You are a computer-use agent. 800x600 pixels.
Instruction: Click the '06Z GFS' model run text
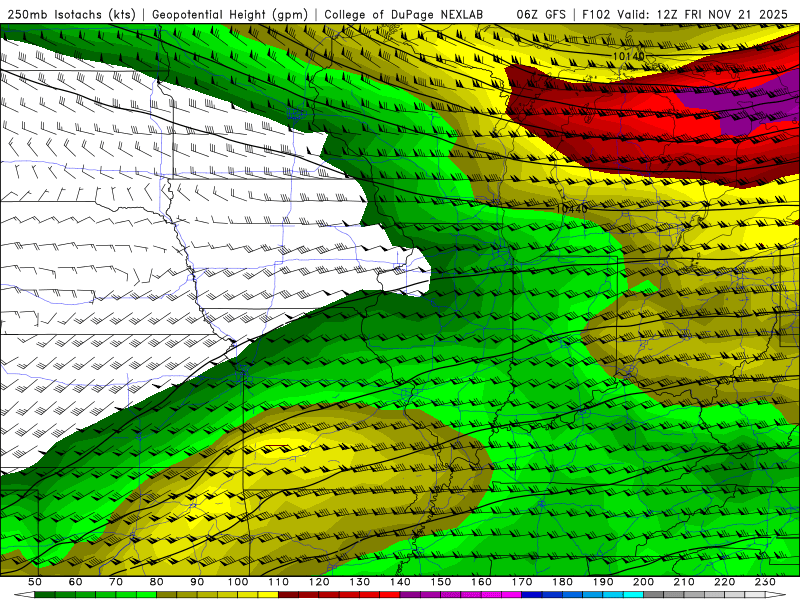click(x=541, y=14)
